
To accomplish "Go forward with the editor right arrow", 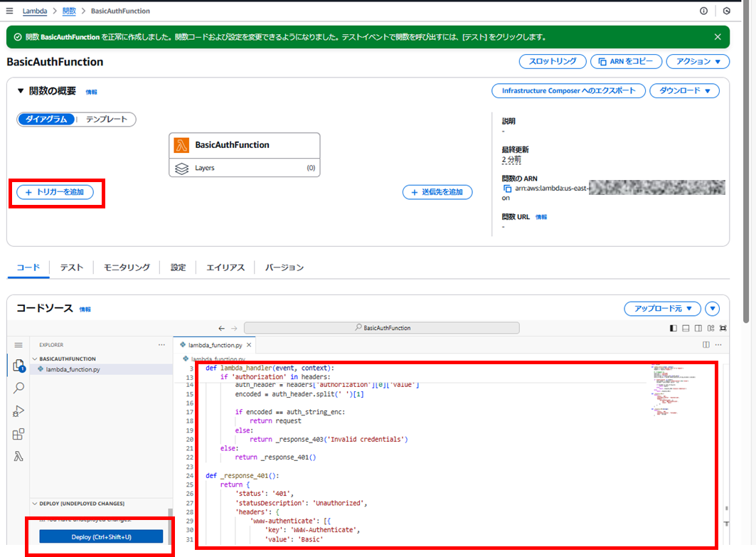I will [234, 328].
